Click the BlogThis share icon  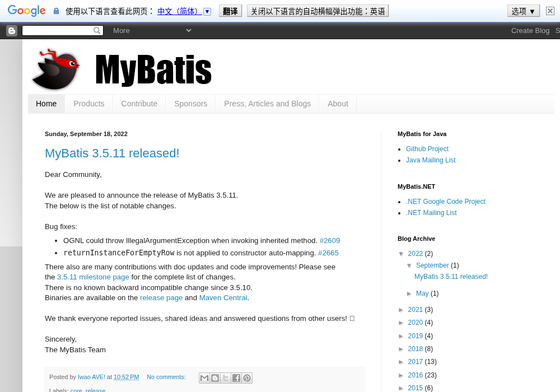pyautogui.click(x=215, y=377)
